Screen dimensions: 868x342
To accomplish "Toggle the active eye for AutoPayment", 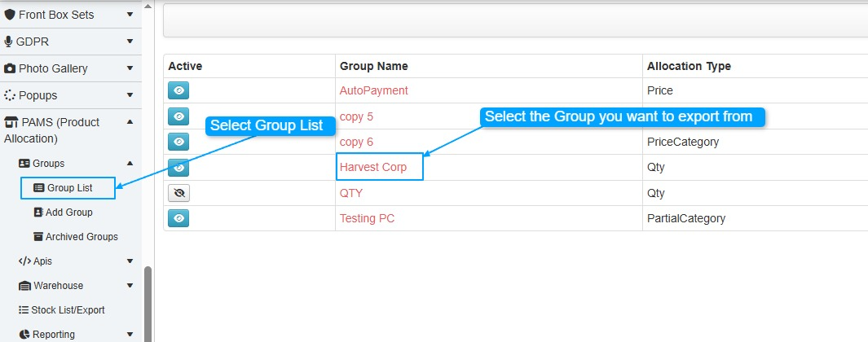I will tap(178, 90).
